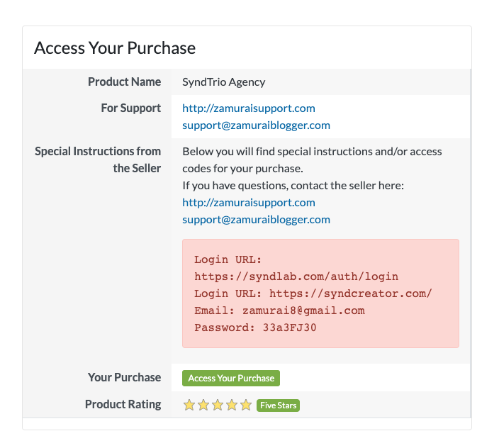Click the second rating star
499x448 pixels.
pos(203,405)
